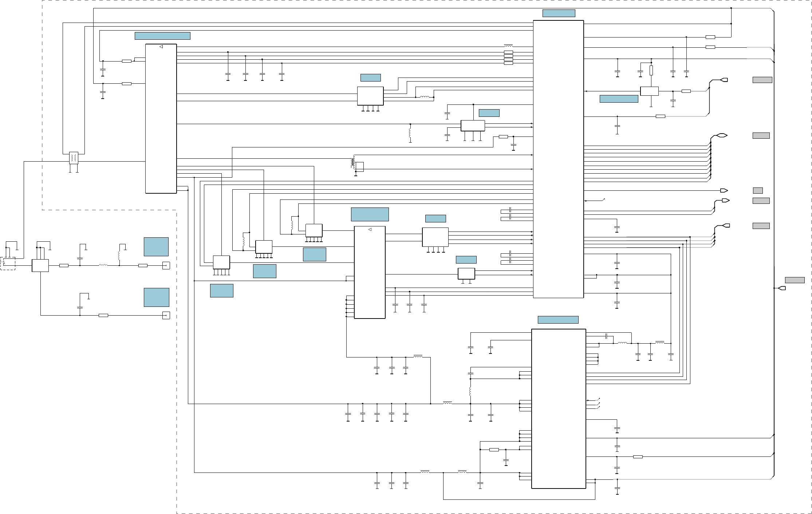This screenshot has height=514, width=812.
Task: Select the top-right large IC body
Action: 558,159
